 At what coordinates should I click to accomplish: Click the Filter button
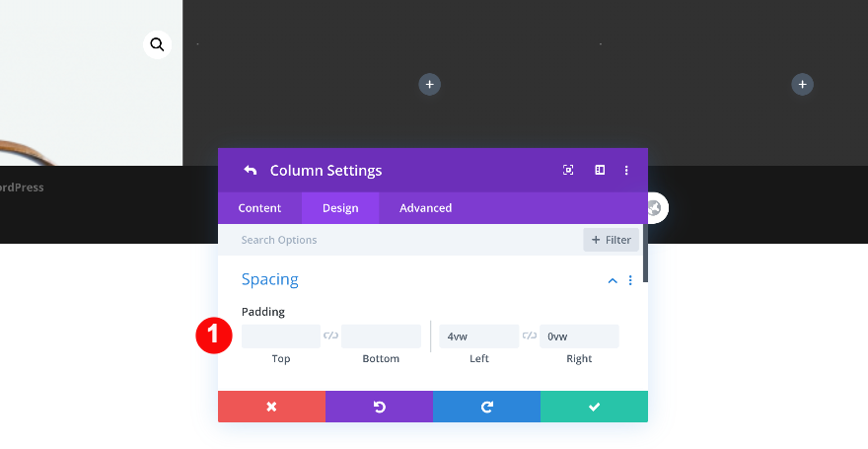(x=611, y=240)
